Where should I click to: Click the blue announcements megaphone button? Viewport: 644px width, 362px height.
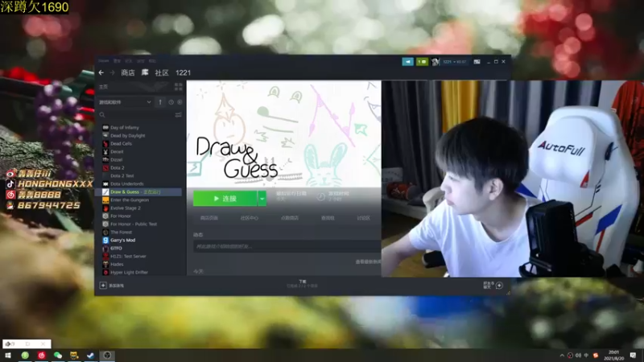pos(408,62)
